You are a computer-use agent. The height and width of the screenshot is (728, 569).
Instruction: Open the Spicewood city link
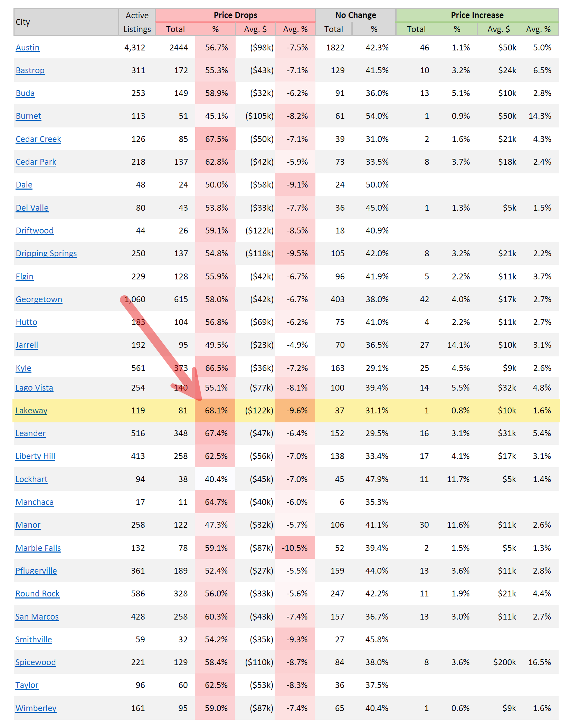[x=36, y=662]
